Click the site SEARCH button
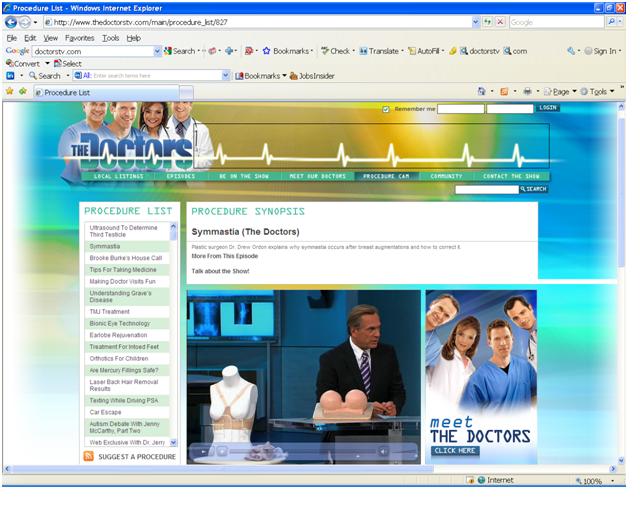Screen dimensions: 640x512 (533, 189)
